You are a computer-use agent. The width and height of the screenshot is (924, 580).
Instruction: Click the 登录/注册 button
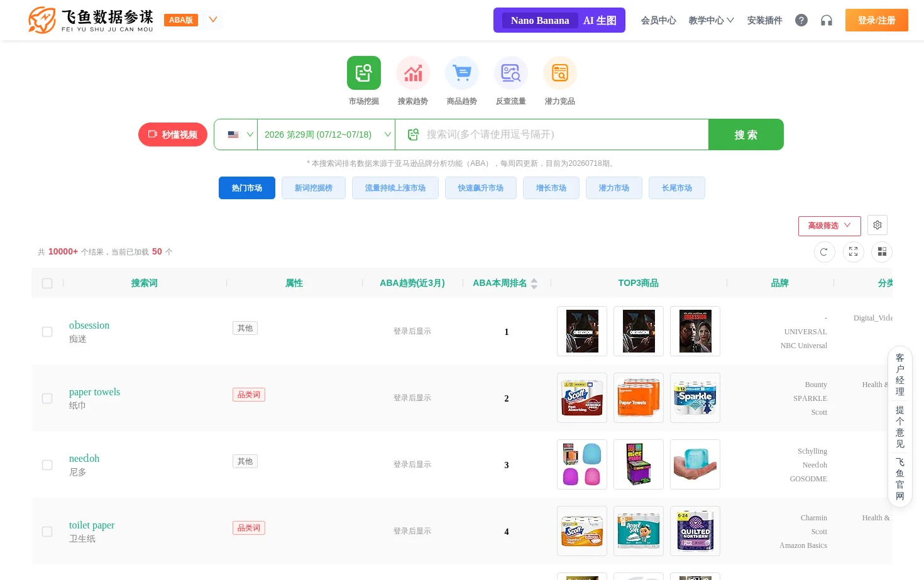point(877,20)
